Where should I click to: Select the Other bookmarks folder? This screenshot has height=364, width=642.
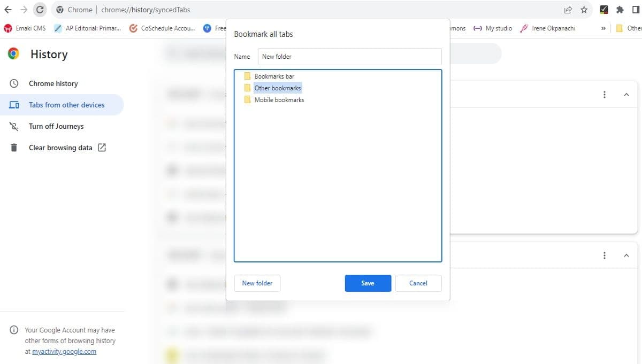pyautogui.click(x=277, y=88)
